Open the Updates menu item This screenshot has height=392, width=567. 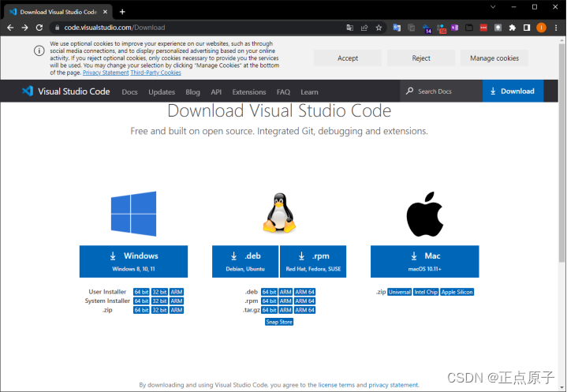tap(162, 91)
